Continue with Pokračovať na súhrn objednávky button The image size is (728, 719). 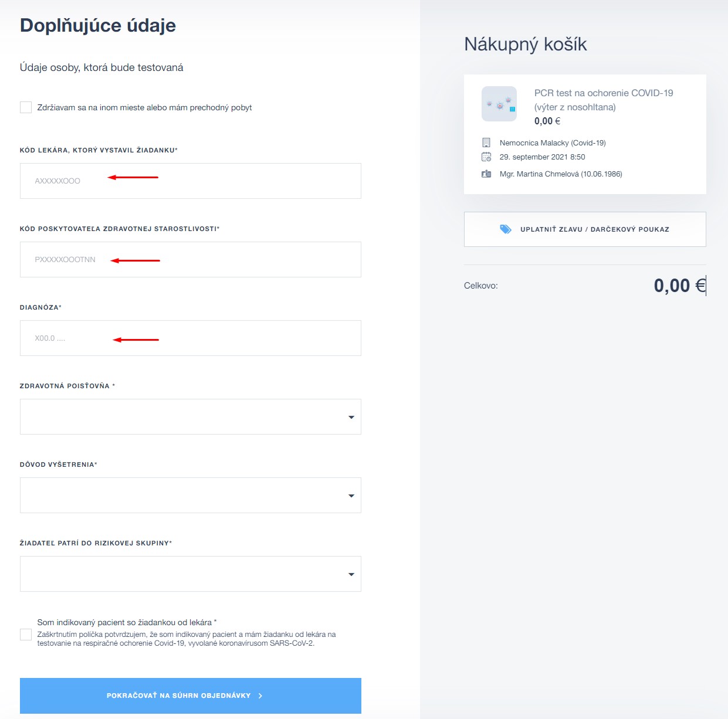click(x=191, y=696)
